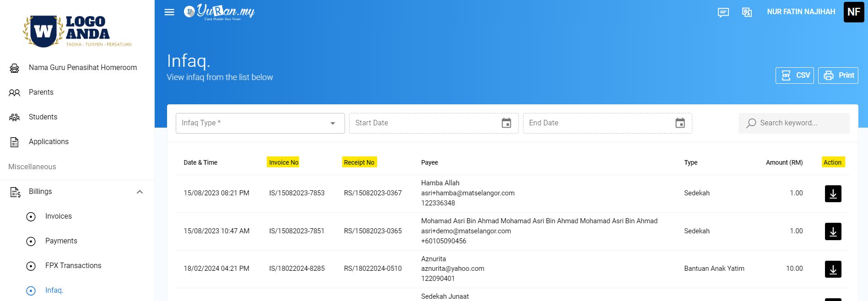Image resolution: width=868 pixels, height=301 pixels.
Task: Click the Billings invoice icon
Action: (15, 192)
